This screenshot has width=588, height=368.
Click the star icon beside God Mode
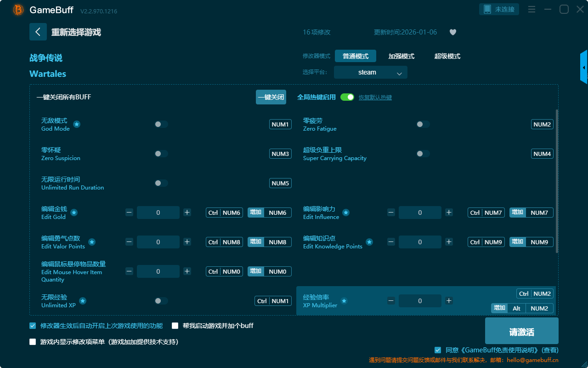(77, 124)
